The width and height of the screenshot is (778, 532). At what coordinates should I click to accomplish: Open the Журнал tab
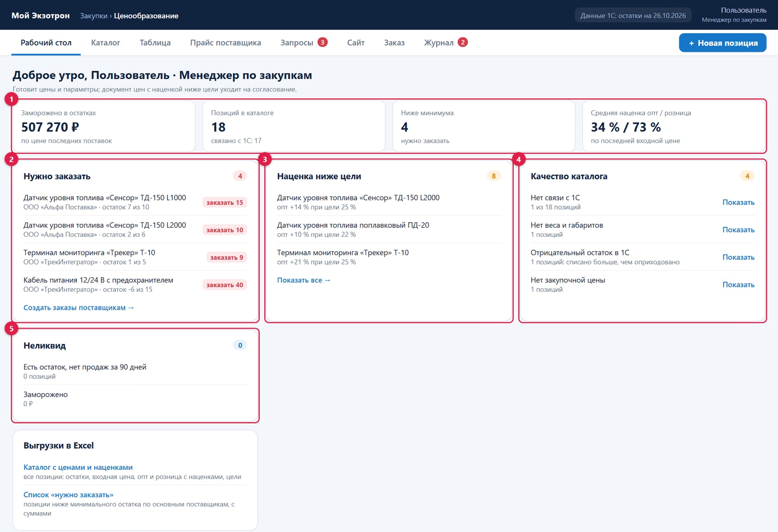446,43
